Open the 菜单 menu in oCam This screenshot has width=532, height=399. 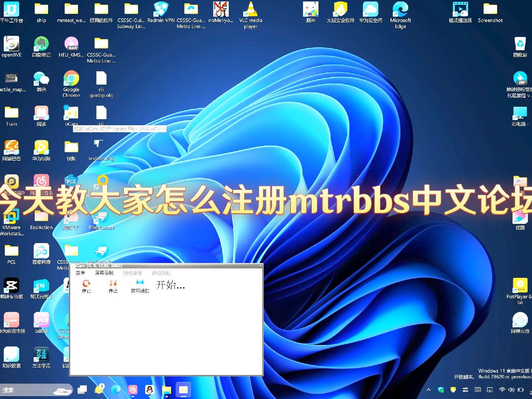(80, 273)
